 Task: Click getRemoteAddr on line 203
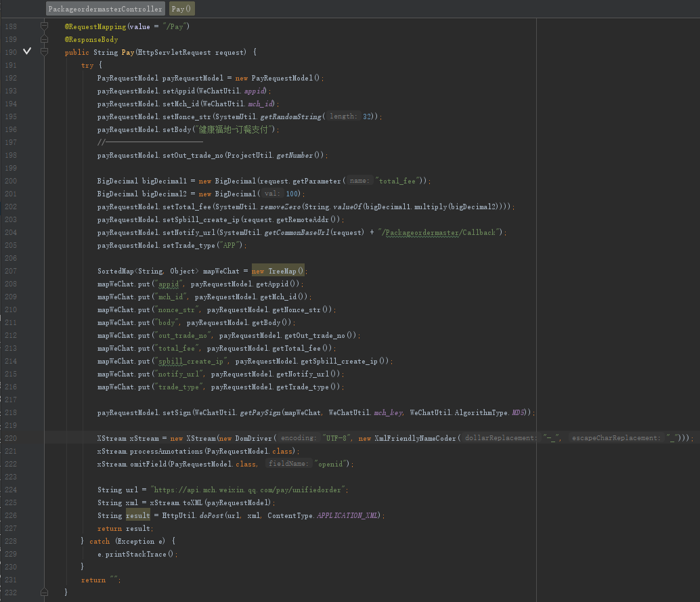(303, 219)
